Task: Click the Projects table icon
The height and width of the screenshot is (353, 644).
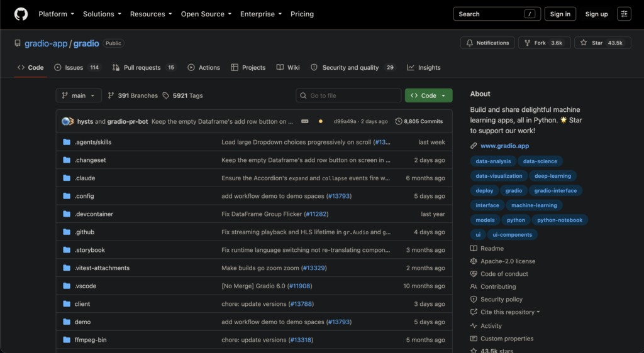Action: click(235, 67)
